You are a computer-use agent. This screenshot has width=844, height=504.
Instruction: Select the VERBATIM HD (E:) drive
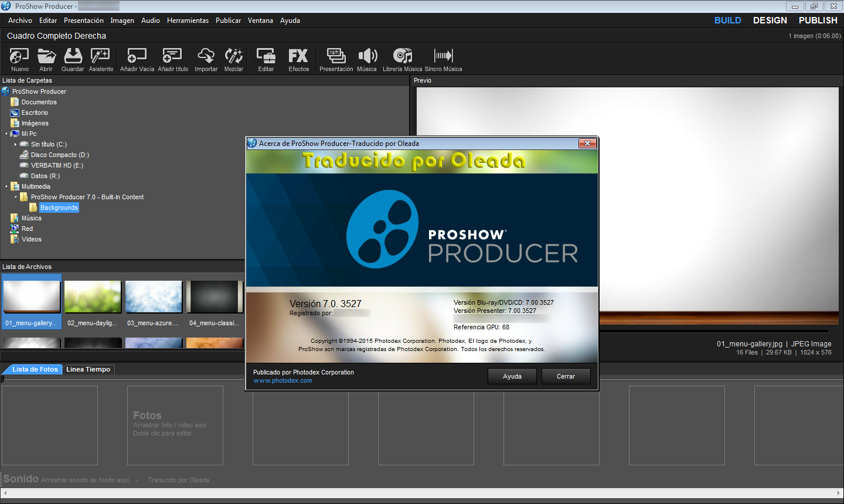coord(57,165)
